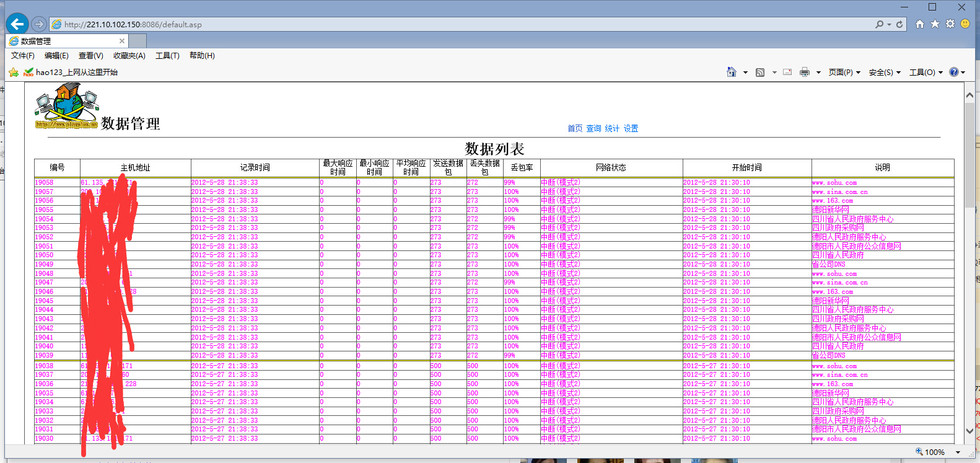Close the 数据管理 browser tab
Viewport: 980px width, 463px height.
tap(122, 41)
